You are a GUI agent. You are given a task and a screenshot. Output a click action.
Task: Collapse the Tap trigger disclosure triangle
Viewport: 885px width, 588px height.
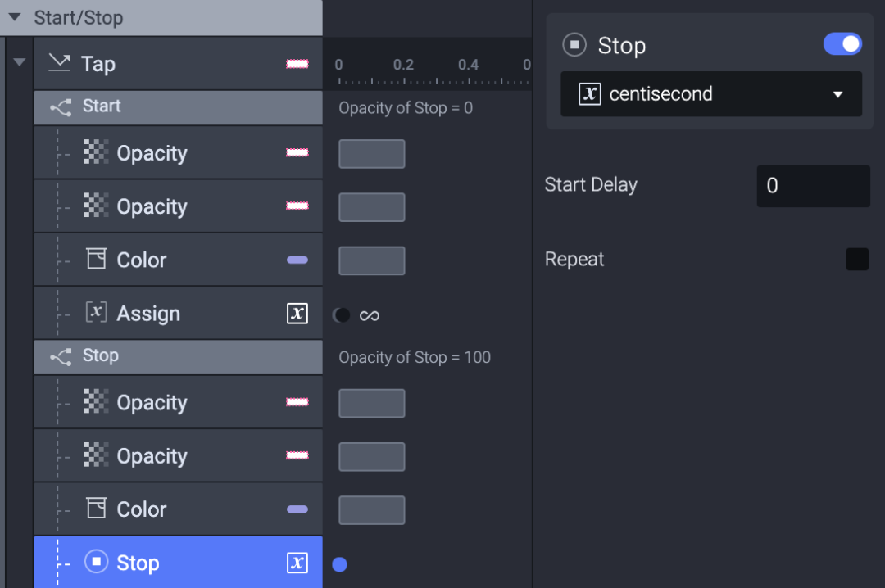tap(19, 62)
